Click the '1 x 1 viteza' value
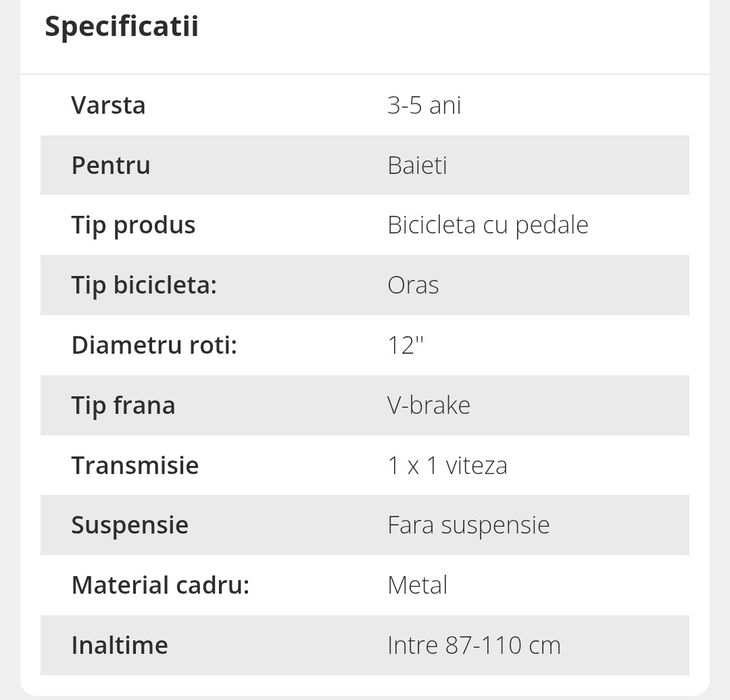The height and width of the screenshot is (700, 730). [447, 465]
